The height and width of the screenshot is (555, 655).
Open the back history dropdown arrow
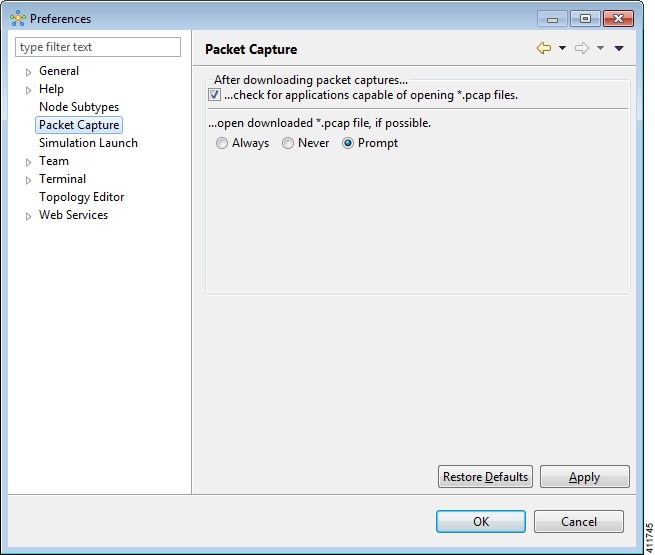click(x=562, y=48)
